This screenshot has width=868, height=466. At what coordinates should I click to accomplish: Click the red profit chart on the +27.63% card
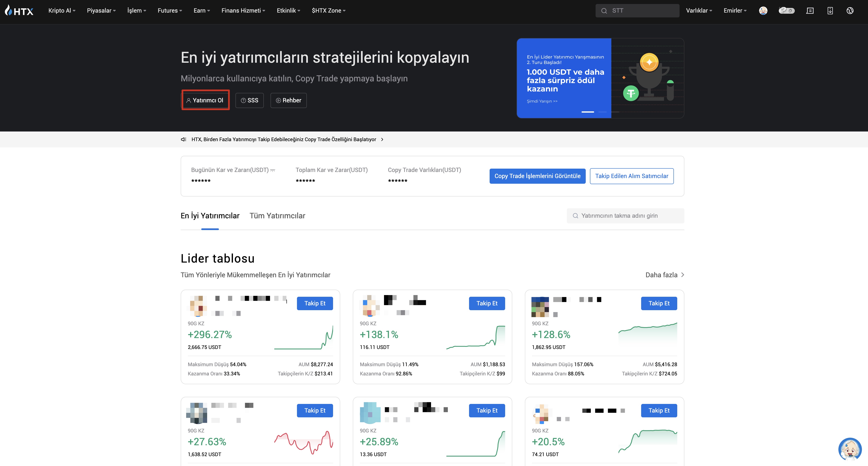click(x=304, y=443)
